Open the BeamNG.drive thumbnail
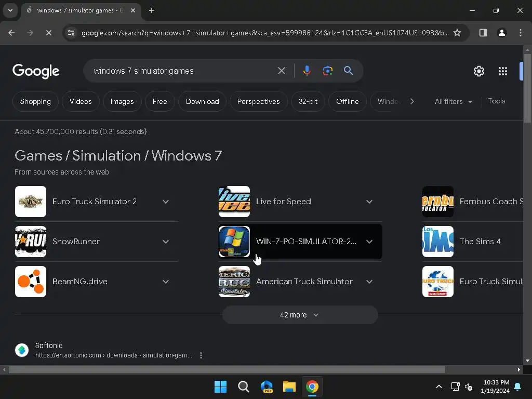532x399 pixels. (x=31, y=282)
